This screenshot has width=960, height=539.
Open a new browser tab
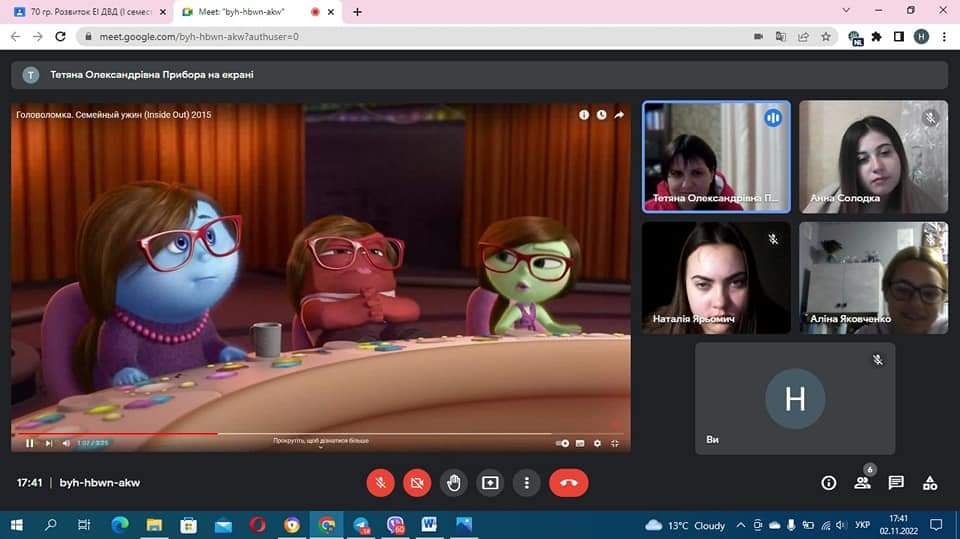pyautogui.click(x=358, y=12)
